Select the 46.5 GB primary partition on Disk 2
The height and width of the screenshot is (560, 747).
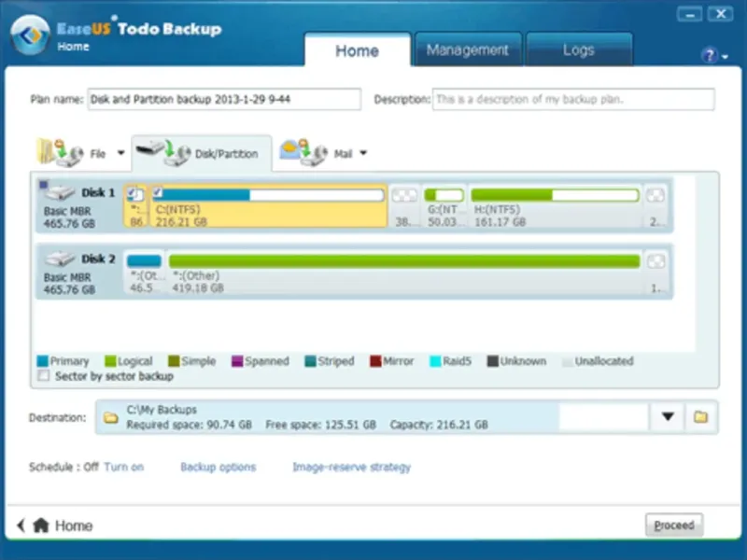[145, 273]
